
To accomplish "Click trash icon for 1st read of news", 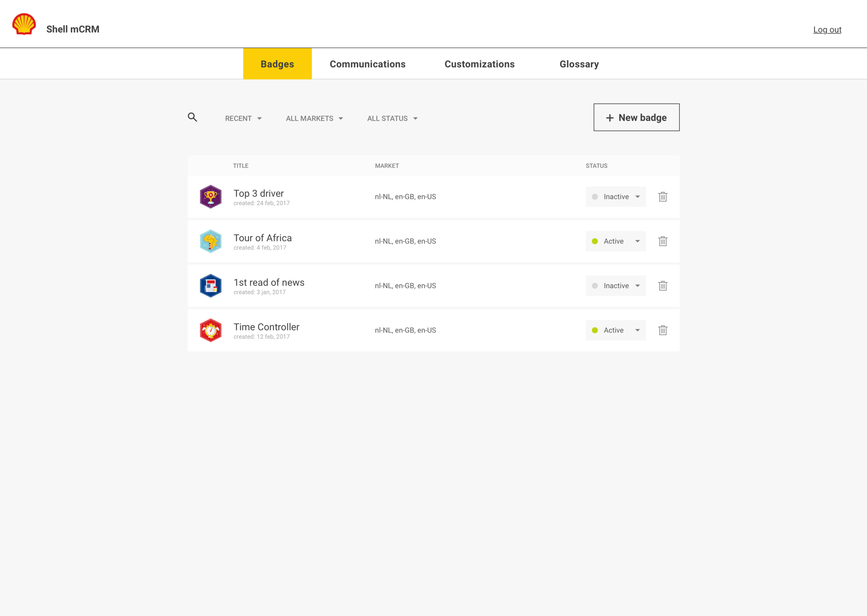I will (x=662, y=285).
